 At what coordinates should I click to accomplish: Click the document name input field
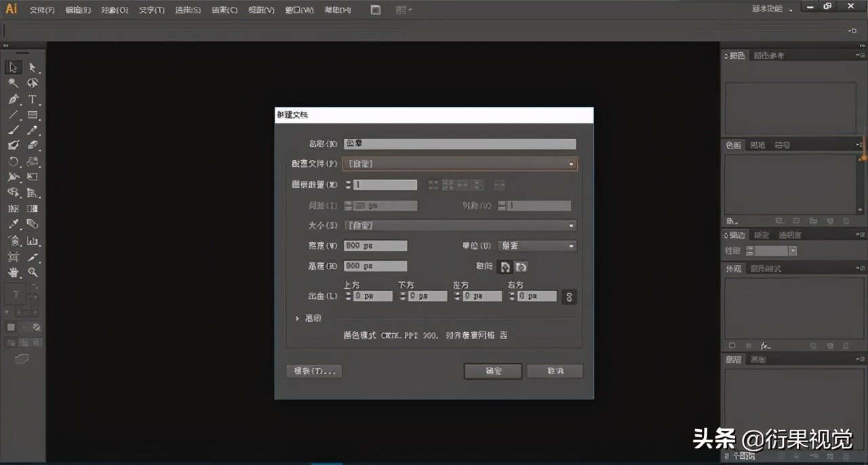pyautogui.click(x=460, y=144)
